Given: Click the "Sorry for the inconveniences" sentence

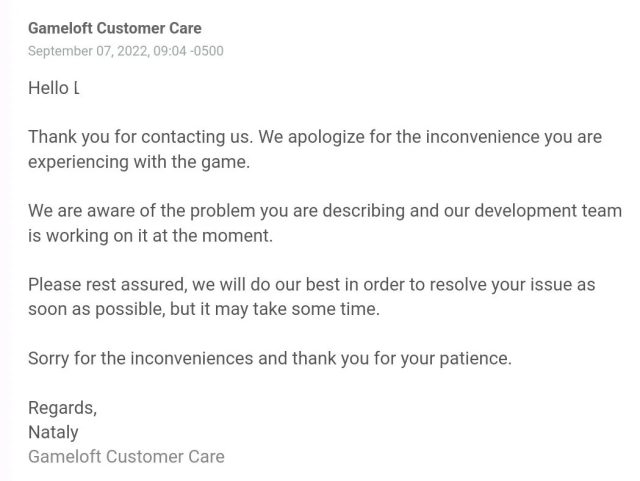Looking at the screenshot, I should pos(140,358).
